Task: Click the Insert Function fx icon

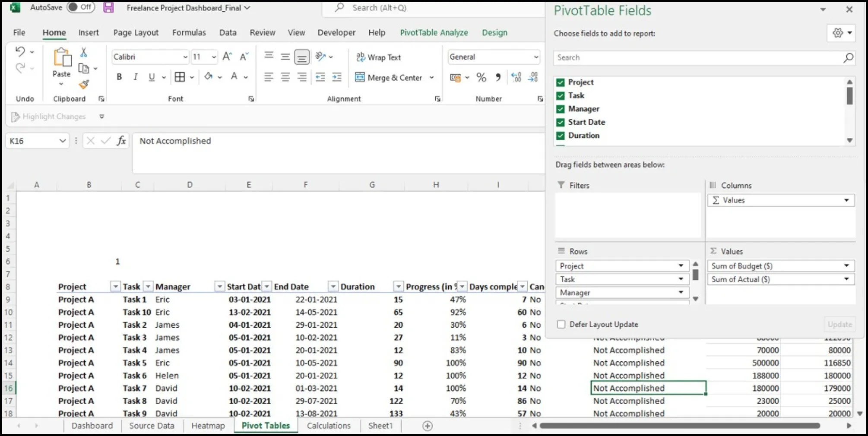Action: tap(121, 141)
